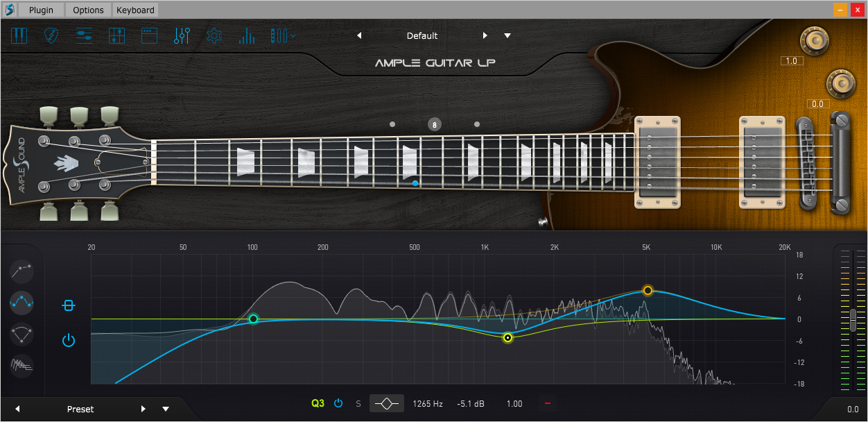
Task: Open the horizontal sliders panel icon
Action: pos(84,36)
